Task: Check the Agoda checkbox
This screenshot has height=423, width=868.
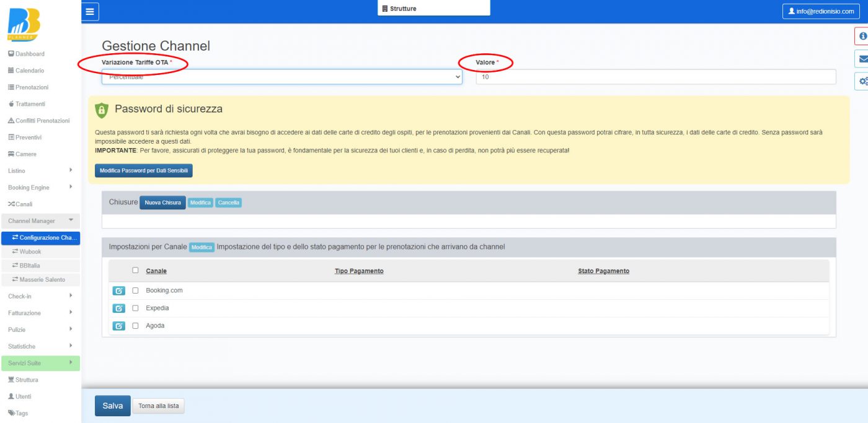Action: point(135,326)
